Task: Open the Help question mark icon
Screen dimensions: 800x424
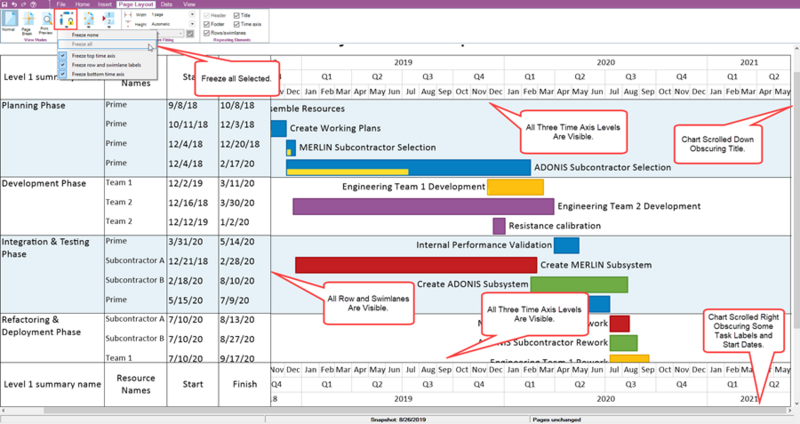Action: click(x=33, y=4)
